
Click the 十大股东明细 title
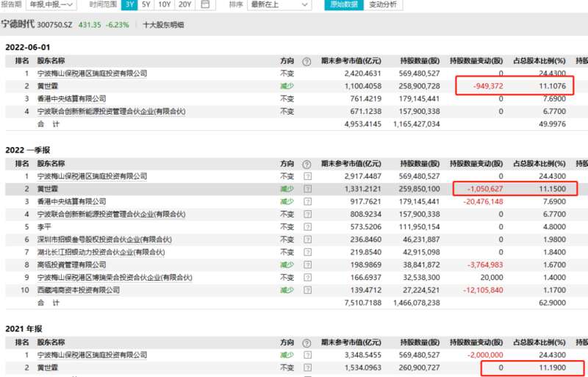(163, 25)
